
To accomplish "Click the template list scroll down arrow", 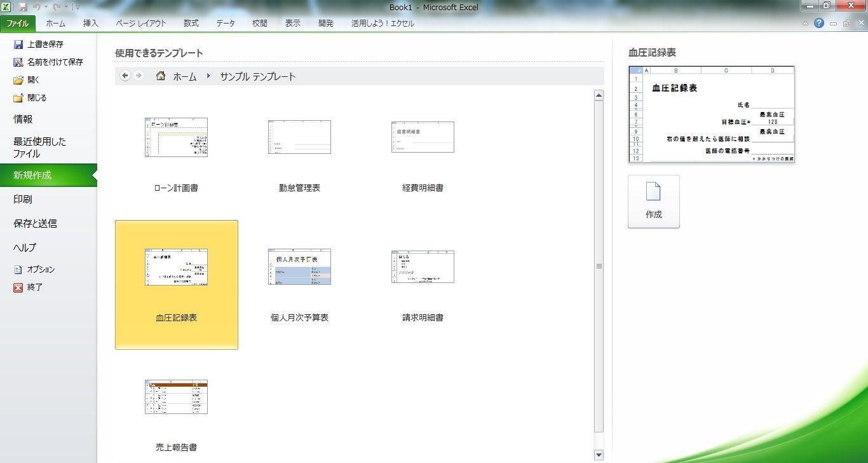I will click(599, 454).
